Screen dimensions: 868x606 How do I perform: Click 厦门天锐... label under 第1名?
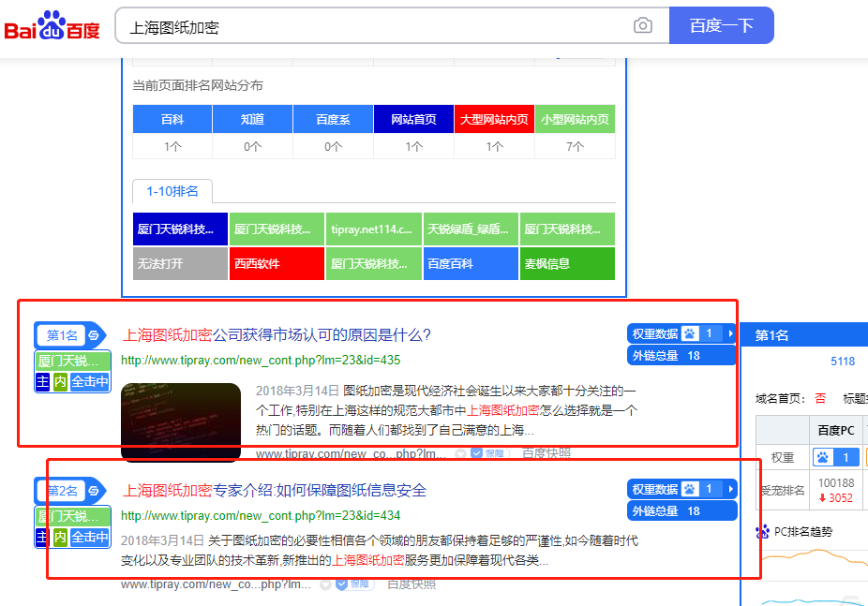(72, 361)
